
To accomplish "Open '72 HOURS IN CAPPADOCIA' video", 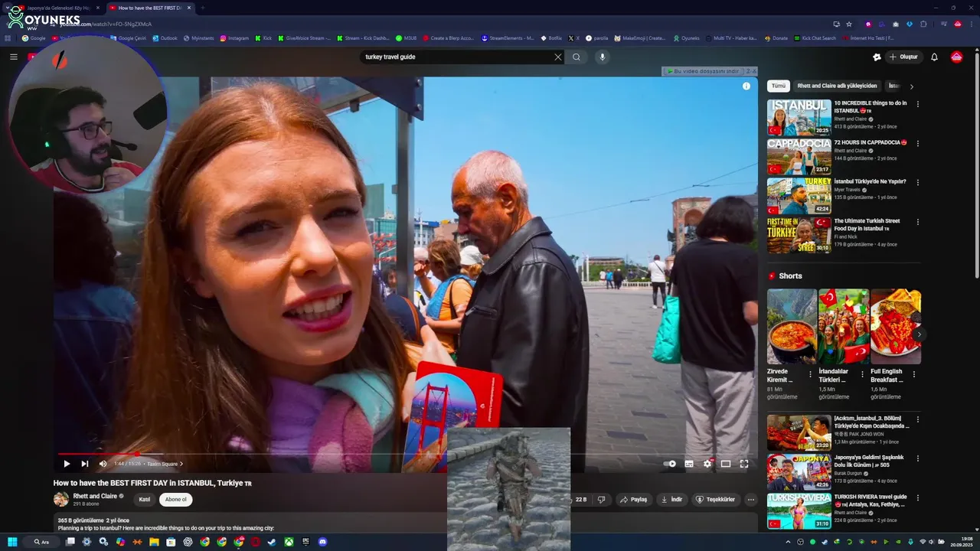I will (x=799, y=157).
